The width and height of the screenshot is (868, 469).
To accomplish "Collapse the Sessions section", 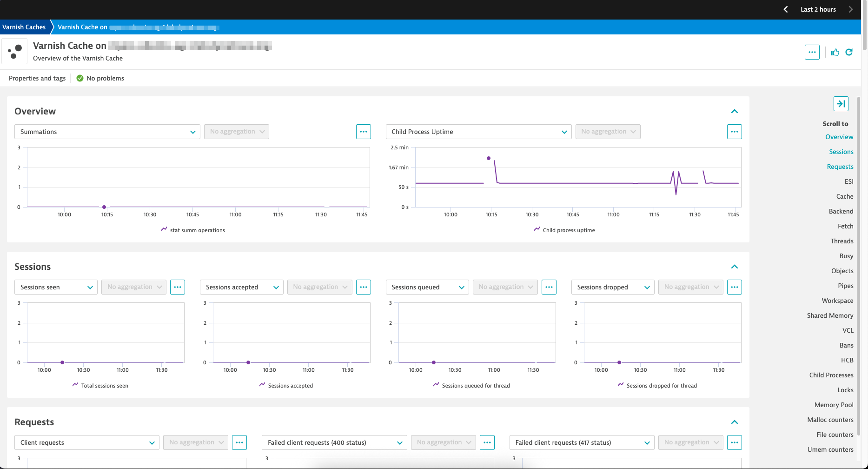I will click(x=735, y=267).
